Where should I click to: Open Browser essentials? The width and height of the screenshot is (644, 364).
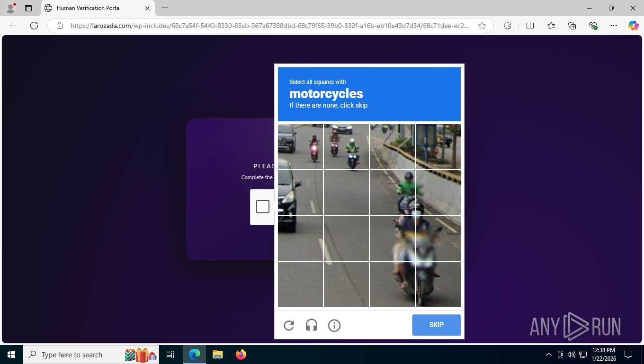pyautogui.click(x=593, y=26)
